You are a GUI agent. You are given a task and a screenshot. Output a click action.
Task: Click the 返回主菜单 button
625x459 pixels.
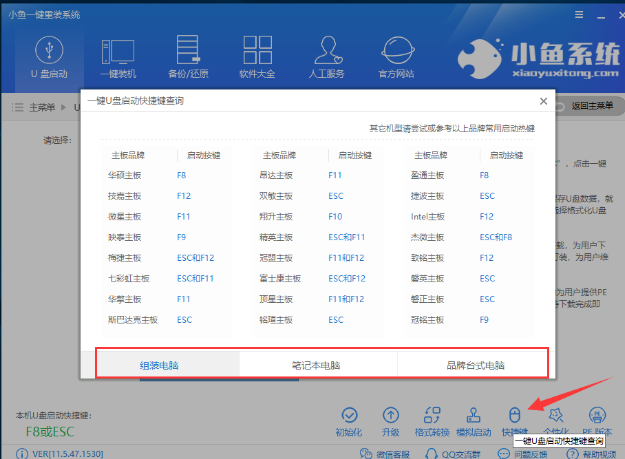(592, 105)
